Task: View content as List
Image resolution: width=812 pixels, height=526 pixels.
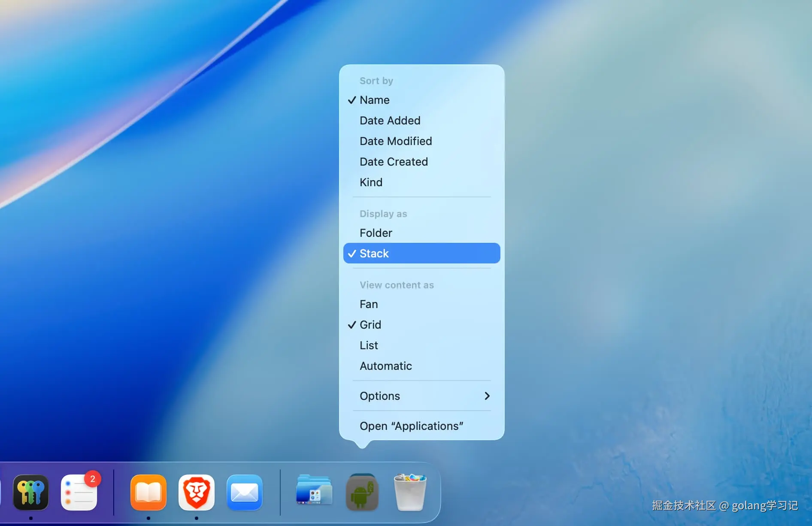Action: pos(422,345)
